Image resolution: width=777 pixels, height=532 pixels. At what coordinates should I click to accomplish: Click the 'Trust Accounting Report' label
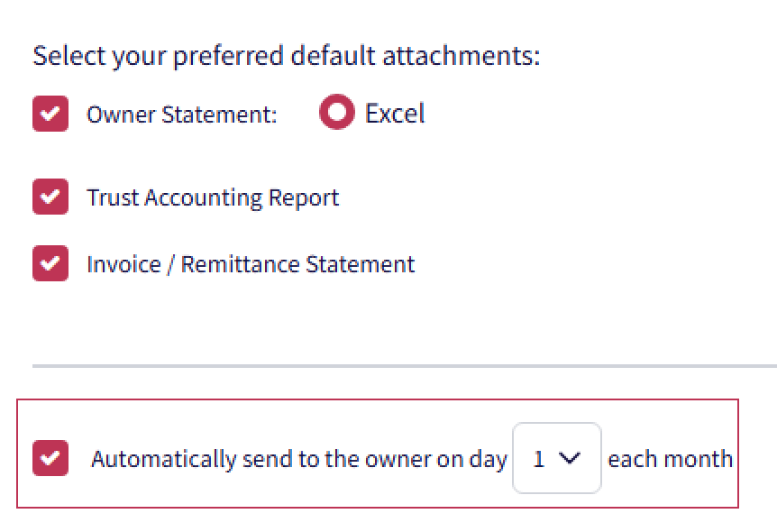pos(213,198)
